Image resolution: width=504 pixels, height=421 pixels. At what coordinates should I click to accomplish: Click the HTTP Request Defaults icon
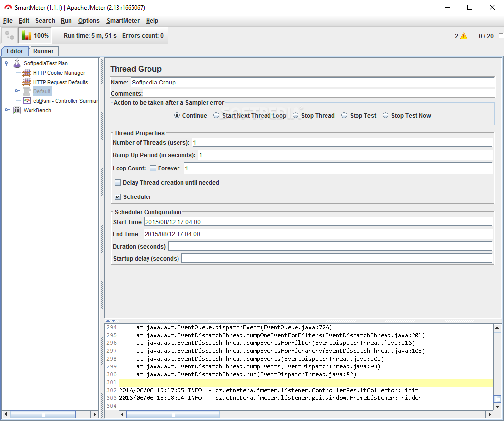coord(27,82)
